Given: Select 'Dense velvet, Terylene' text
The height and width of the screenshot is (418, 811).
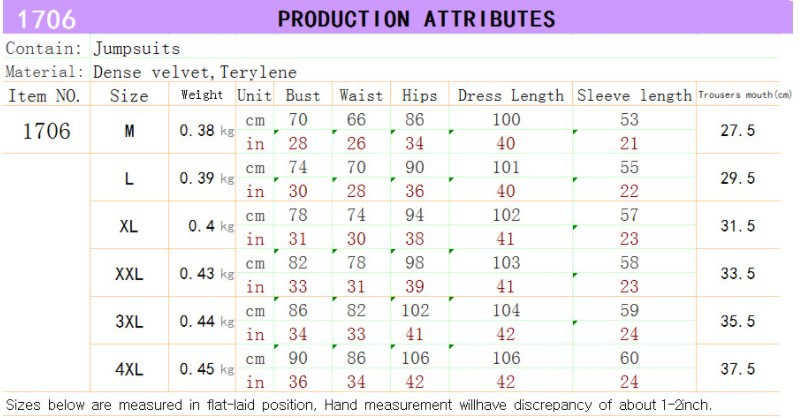Looking at the screenshot, I should [x=195, y=72].
